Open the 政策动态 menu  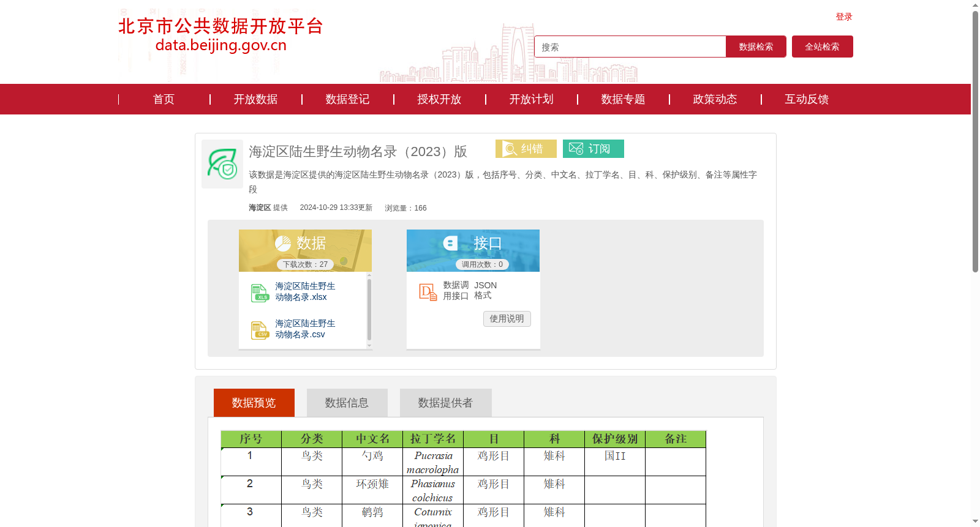pos(715,99)
